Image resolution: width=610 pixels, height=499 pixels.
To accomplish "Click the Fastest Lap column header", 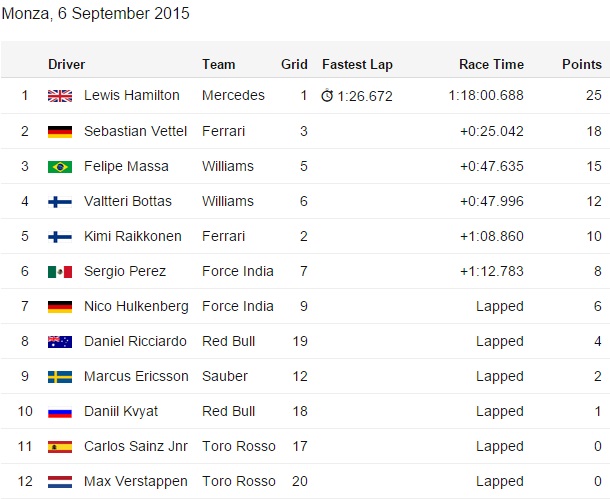I will (x=358, y=65).
